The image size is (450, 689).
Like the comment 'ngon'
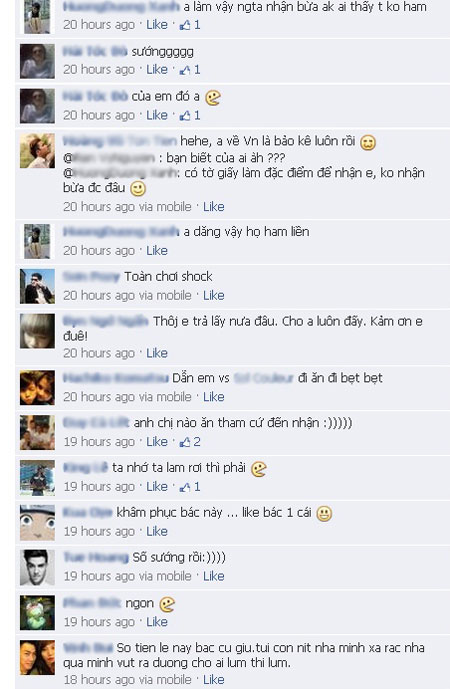pos(157,622)
